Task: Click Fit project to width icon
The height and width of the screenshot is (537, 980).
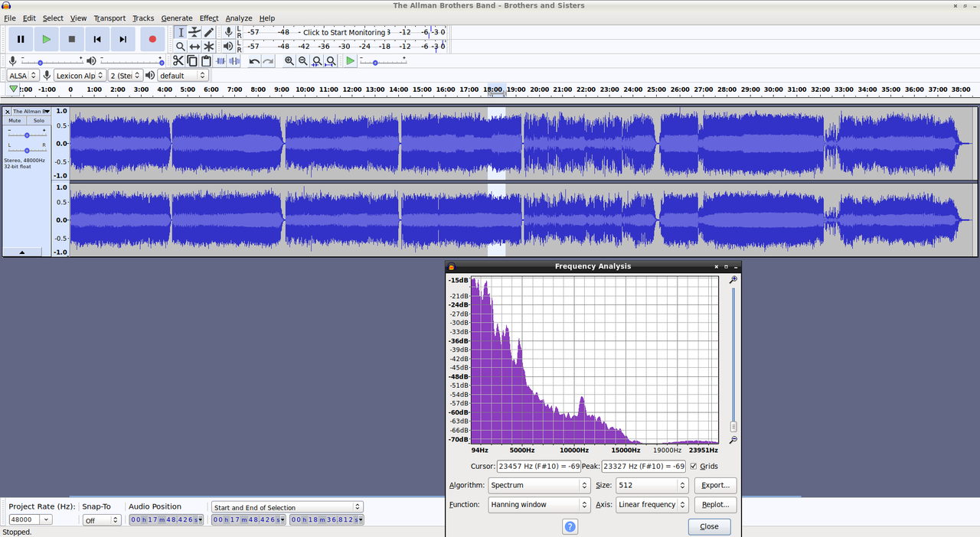Action: click(x=331, y=61)
